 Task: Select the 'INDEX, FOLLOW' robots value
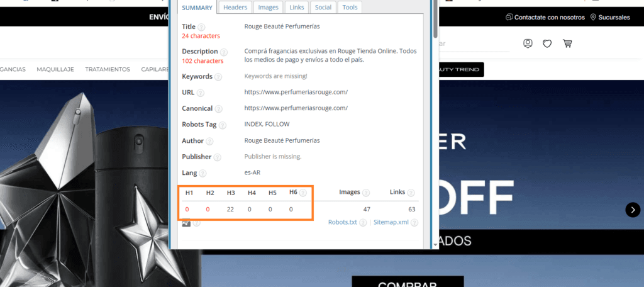(x=267, y=124)
